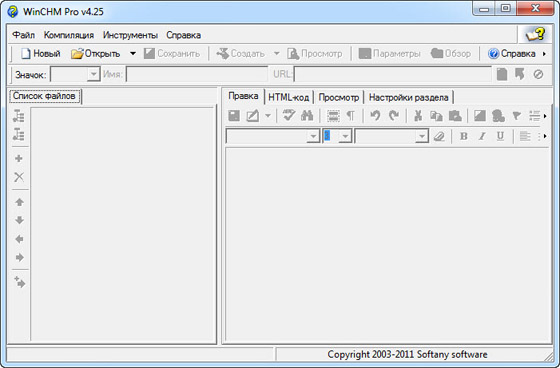Viewport: 560px width, 368px height.
Task: Click the horizontal lines list icon
Action: [535, 116]
